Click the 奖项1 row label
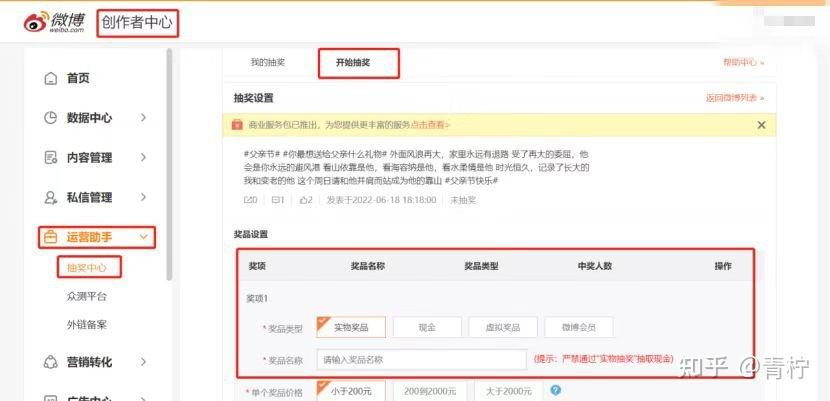Screen dimensions: 830x401 (257, 298)
